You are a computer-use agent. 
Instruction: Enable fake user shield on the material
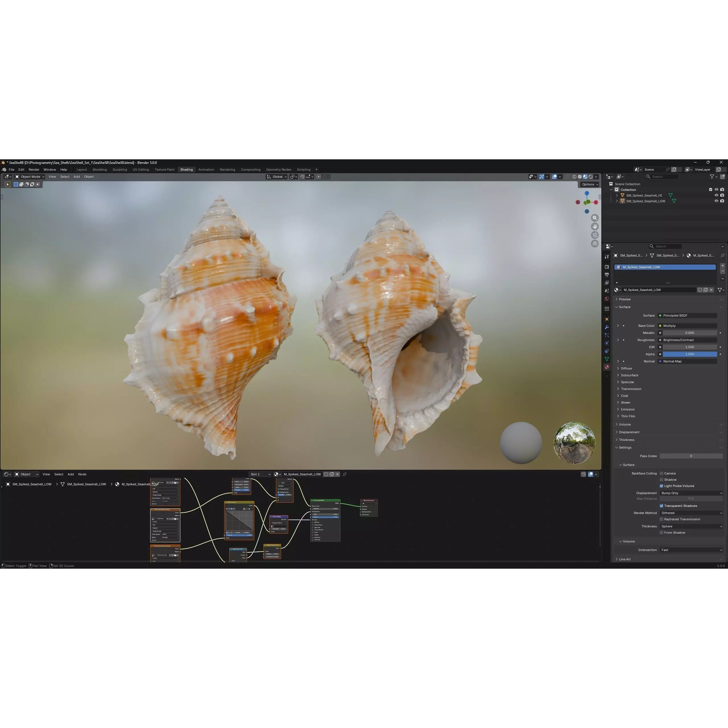tap(700, 290)
